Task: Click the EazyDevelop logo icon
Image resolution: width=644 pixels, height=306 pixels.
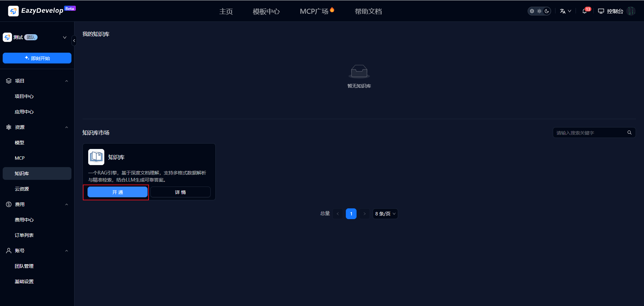Action: click(x=13, y=11)
